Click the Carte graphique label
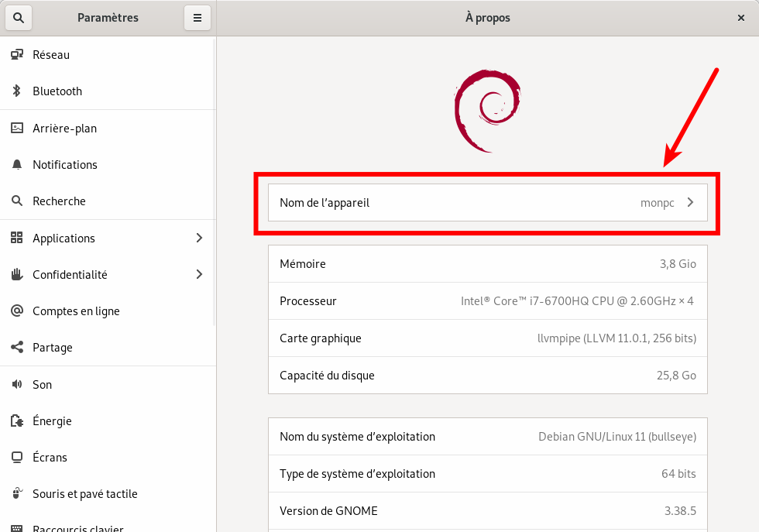759x532 pixels. click(321, 338)
